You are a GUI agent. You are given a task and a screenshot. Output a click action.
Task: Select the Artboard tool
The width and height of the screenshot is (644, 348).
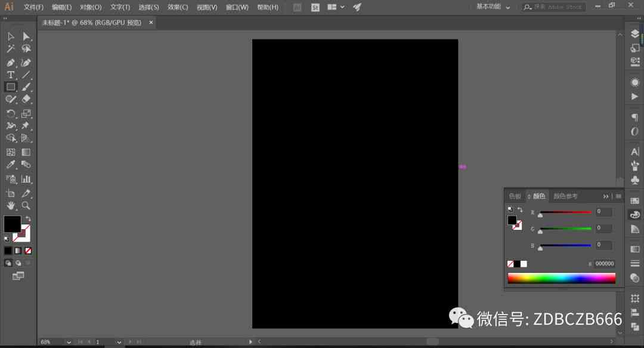(x=11, y=193)
